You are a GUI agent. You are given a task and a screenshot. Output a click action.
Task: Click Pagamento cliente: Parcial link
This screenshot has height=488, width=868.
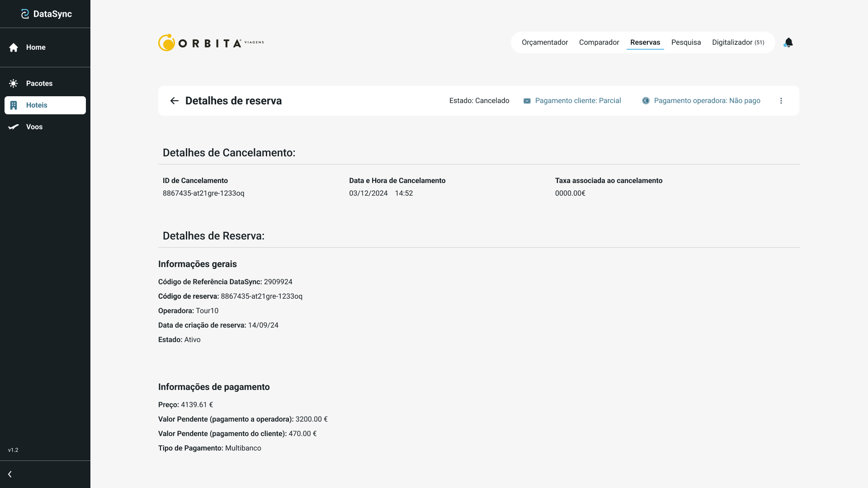click(578, 101)
